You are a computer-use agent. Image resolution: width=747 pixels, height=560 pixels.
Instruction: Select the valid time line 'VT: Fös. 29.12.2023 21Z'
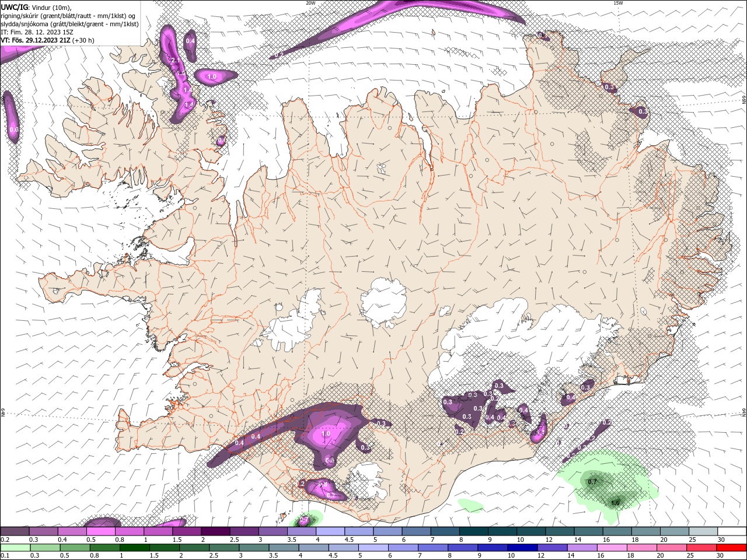pyautogui.click(x=36, y=40)
